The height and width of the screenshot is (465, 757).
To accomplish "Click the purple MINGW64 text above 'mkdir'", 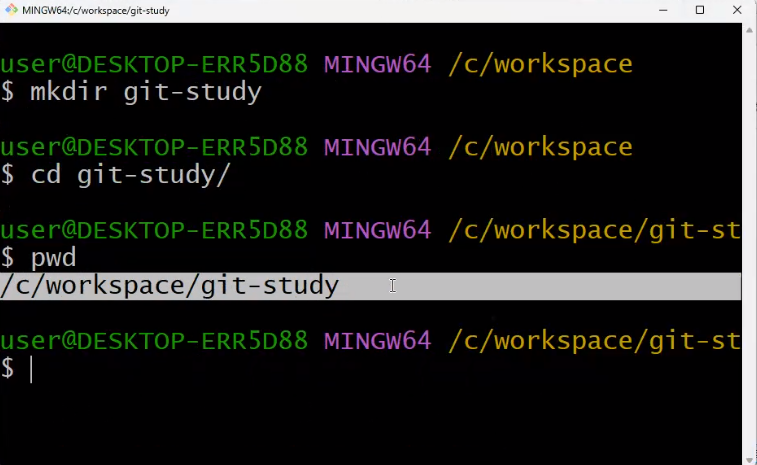I will pos(378,64).
